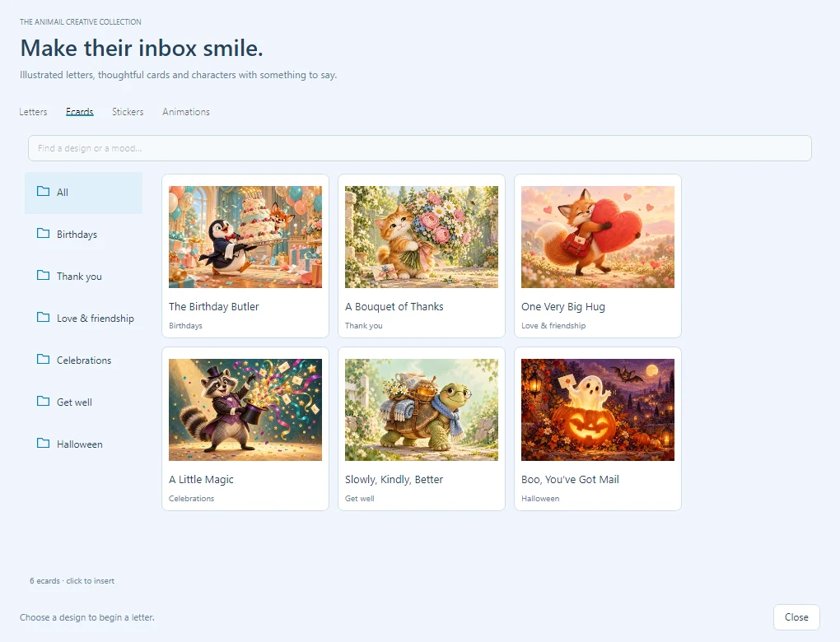The height and width of the screenshot is (642, 840).
Task: Click 'Celebrations' tag under A Little Magic
Action: coord(191,499)
